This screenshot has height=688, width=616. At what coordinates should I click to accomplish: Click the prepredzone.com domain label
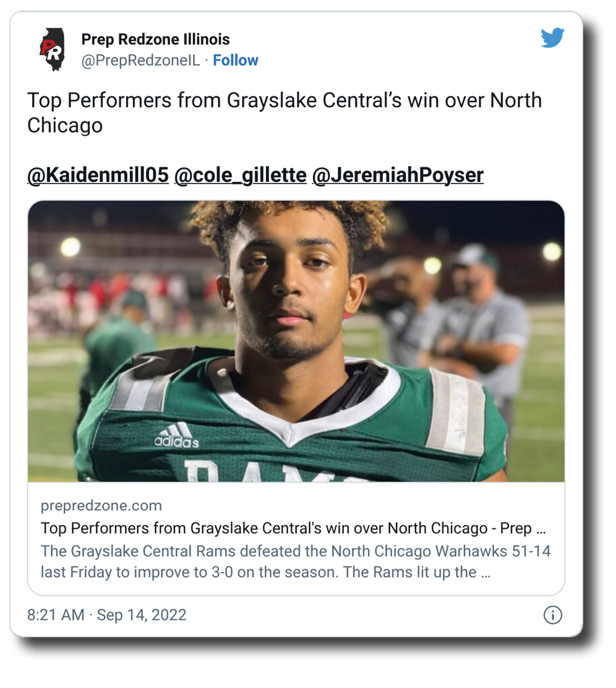coord(101,505)
